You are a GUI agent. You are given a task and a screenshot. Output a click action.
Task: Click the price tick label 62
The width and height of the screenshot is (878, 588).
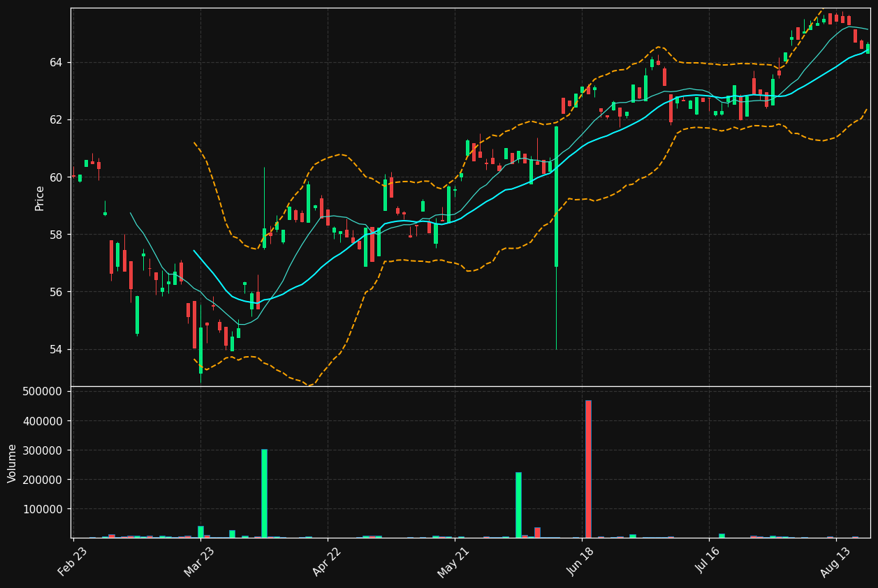tap(56, 120)
